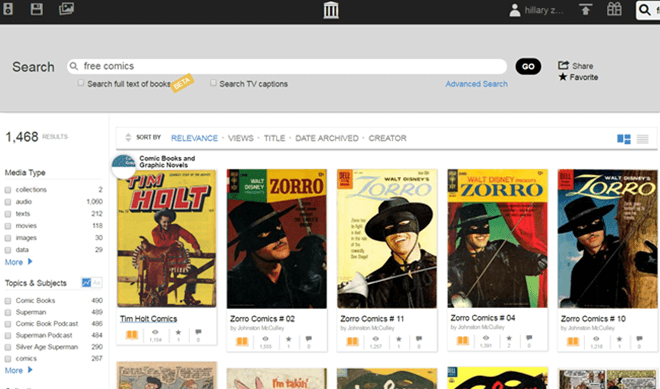Enable Search full text of books

pos(80,83)
